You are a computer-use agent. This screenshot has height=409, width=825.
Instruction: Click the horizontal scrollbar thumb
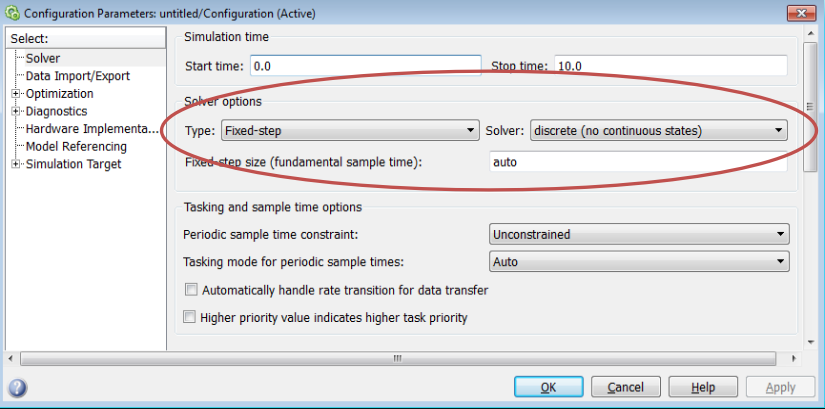(x=397, y=358)
